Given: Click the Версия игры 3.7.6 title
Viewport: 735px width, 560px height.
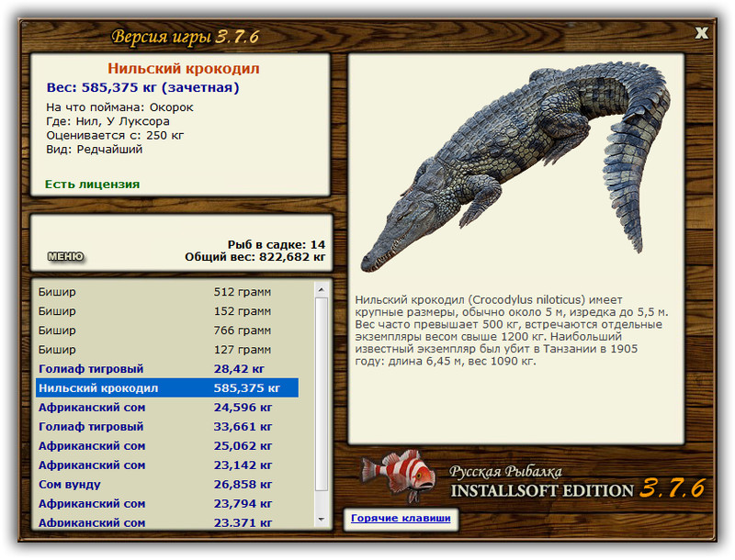Looking at the screenshot, I should click(186, 37).
